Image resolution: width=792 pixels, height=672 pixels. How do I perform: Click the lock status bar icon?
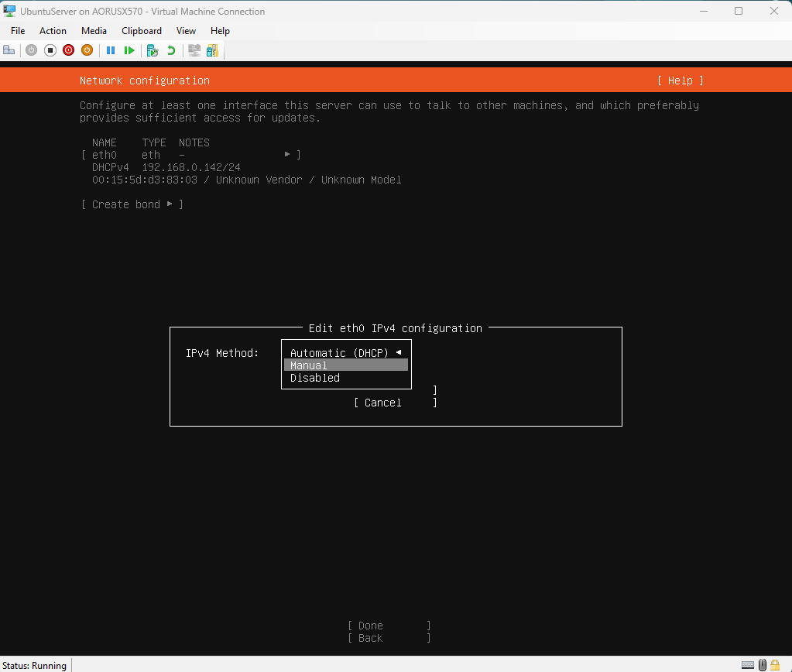click(x=775, y=665)
